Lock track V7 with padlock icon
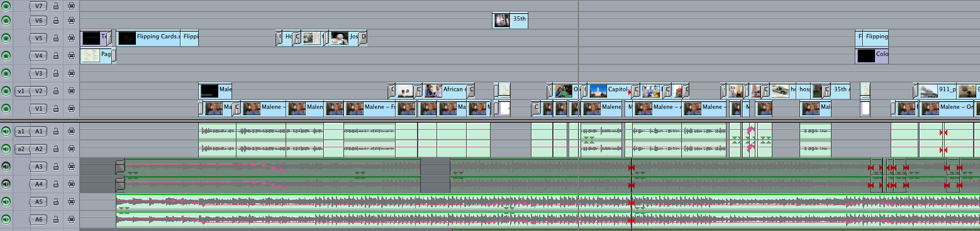Viewport: 980px width, 231px height. [56, 6]
